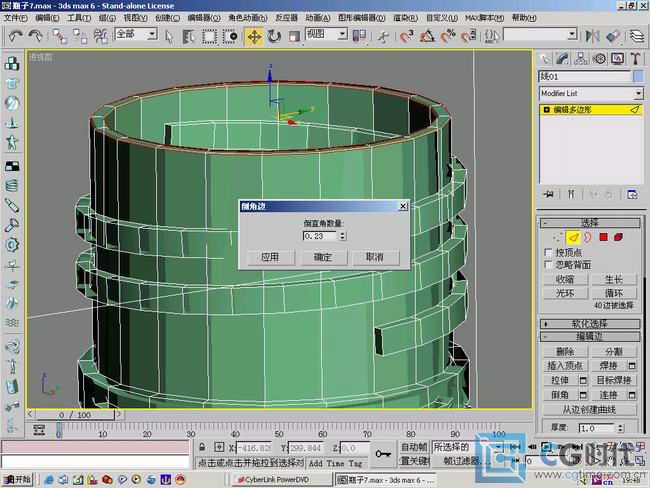Screen dimensions: 650x488
Task: Open the Display command panel tab
Action: click(617, 59)
